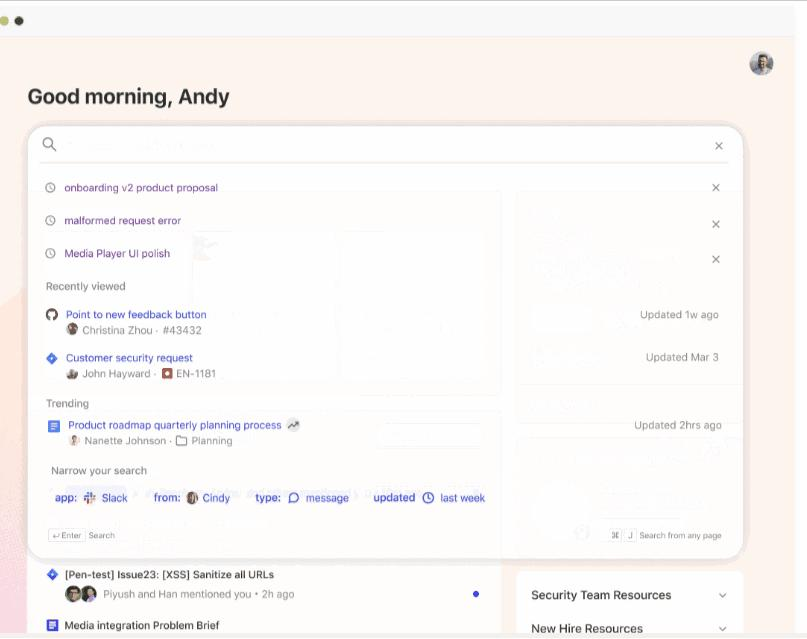Viewport: 807px width, 639px height.
Task: Click clock icon beside 'Media Player UI polish'
Action: coord(50,254)
